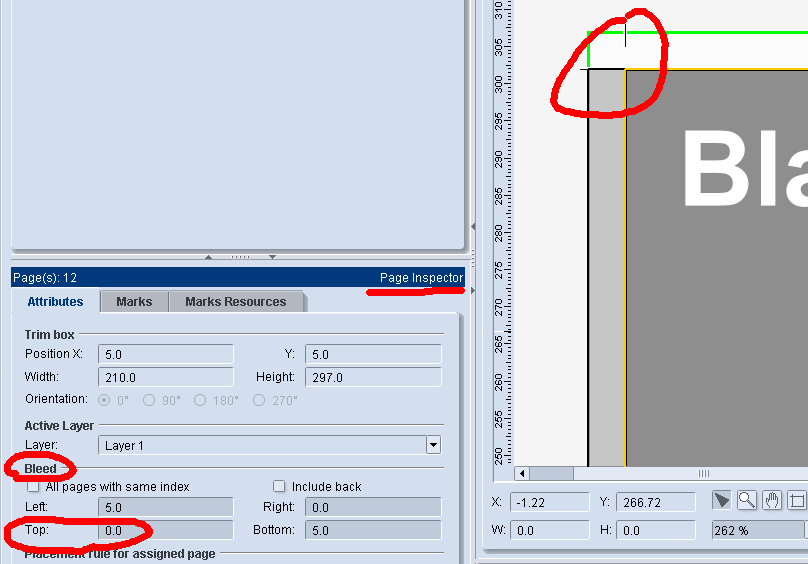The image size is (808, 564).
Task: Click the W measurement field
Action: click(549, 530)
